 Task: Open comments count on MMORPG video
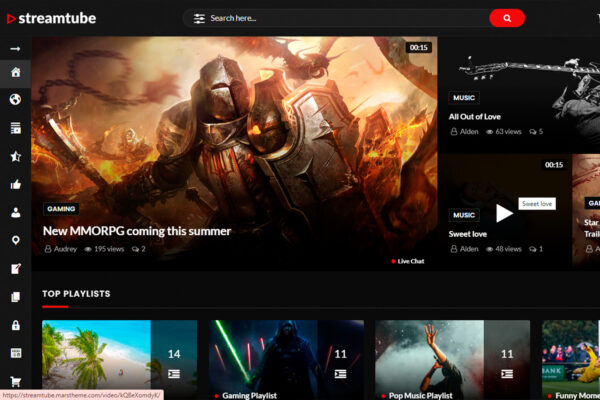pyautogui.click(x=139, y=249)
